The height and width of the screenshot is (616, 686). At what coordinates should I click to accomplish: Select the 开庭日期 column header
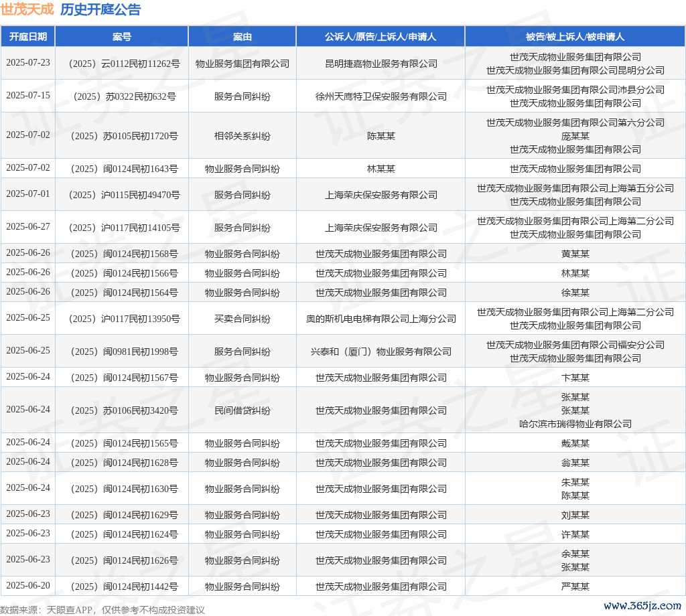pos(28,37)
